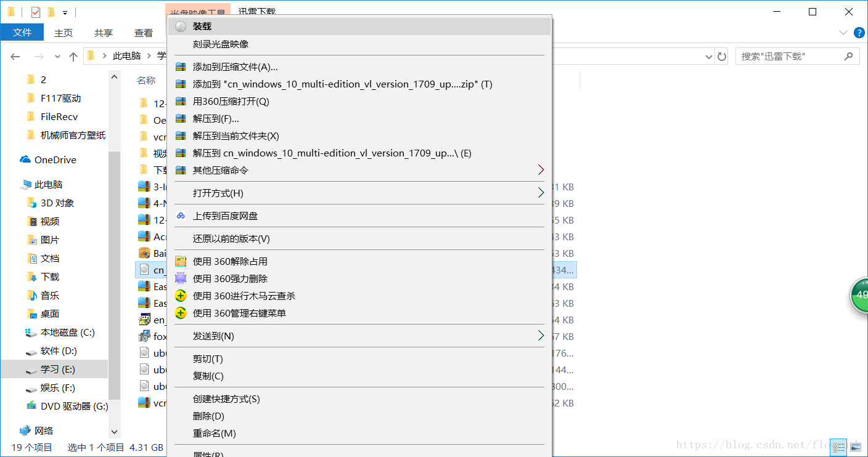Screen dimensions: 868x457
Task: Click the green icon for 360进行木马云查杀
Action: (x=181, y=296)
